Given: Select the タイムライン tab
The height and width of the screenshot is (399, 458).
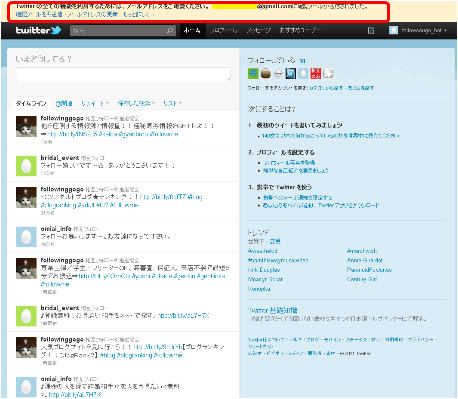Looking at the screenshot, I should pos(31,103).
